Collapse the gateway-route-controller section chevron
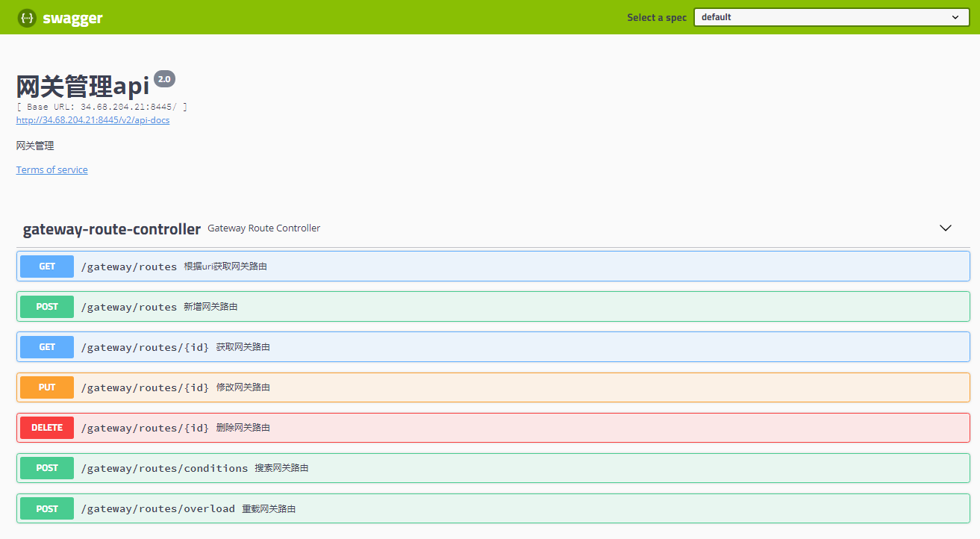 945,228
